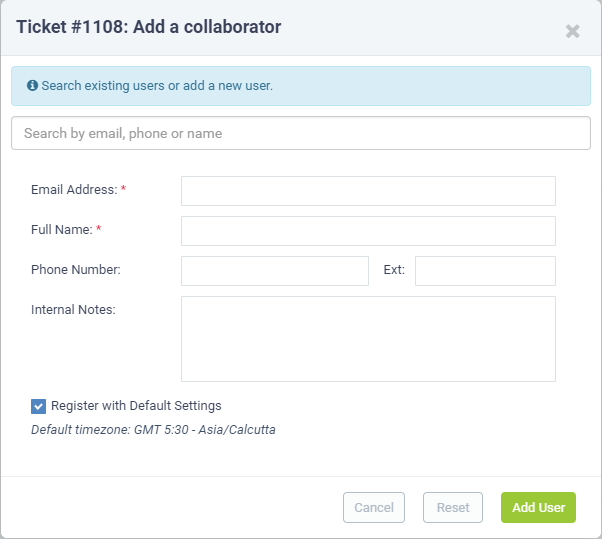Reset the collaborator form
Viewport: 602px width, 539px height.
(453, 507)
